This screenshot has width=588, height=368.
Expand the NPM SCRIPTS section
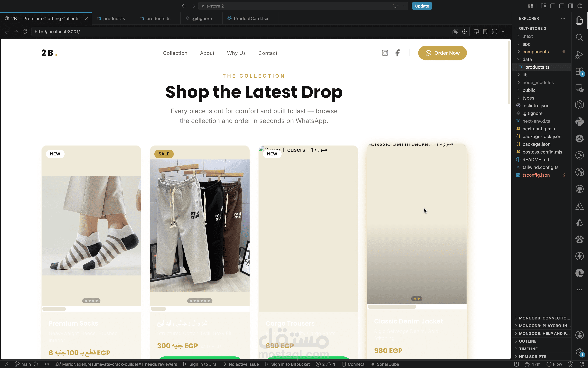coord(542,357)
